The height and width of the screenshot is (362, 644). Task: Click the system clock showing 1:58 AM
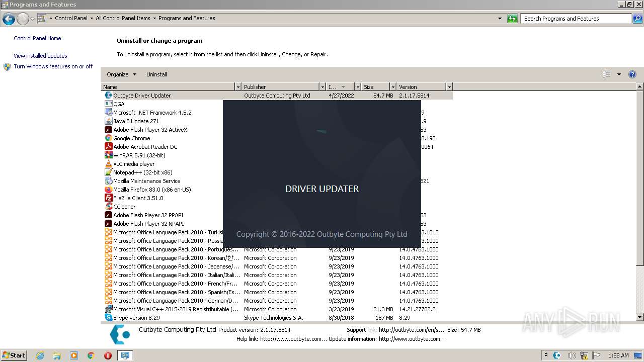618,355
